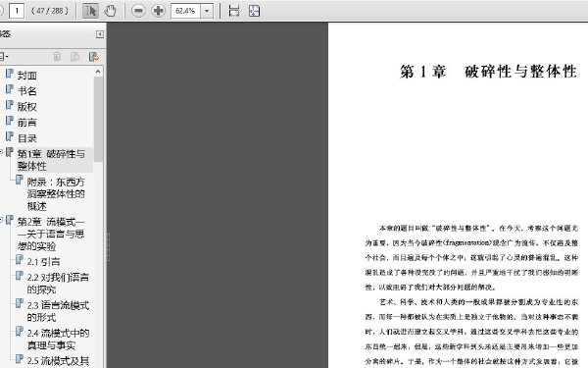Click bookmark icon beside 前言

coord(10,121)
